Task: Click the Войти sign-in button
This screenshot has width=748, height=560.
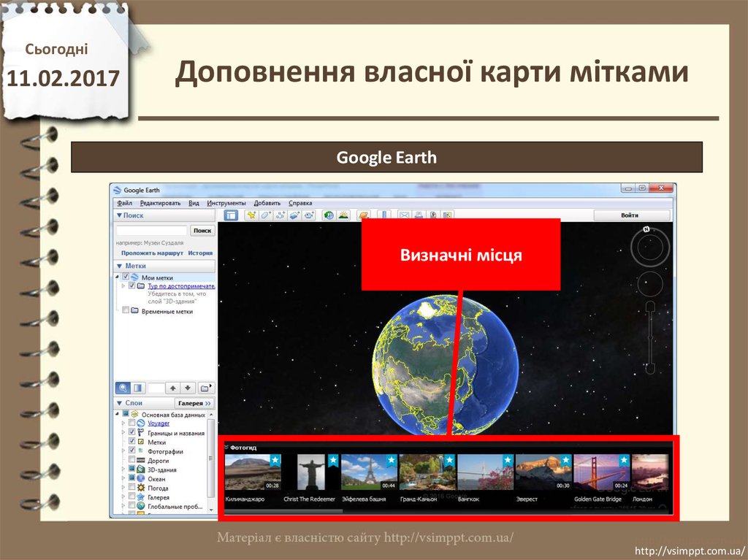Action: [630, 215]
